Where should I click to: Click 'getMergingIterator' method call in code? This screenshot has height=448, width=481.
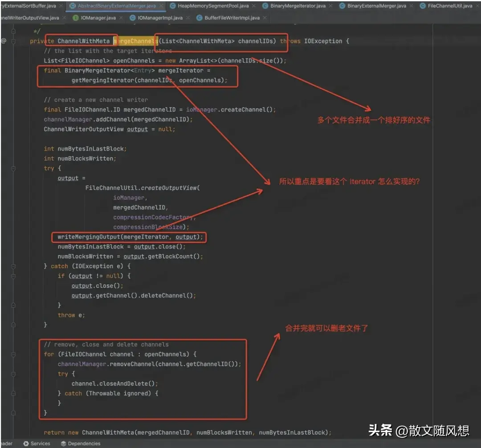point(103,80)
